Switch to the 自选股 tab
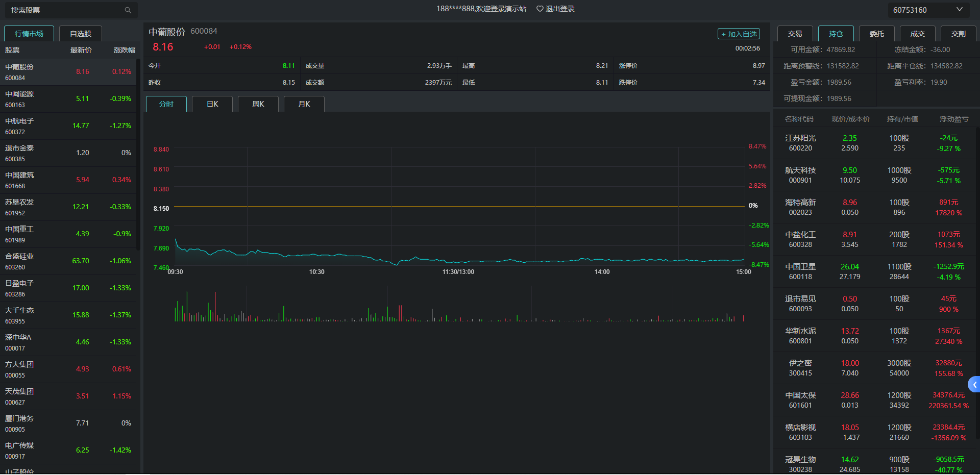This screenshot has height=475, width=980. 81,34
